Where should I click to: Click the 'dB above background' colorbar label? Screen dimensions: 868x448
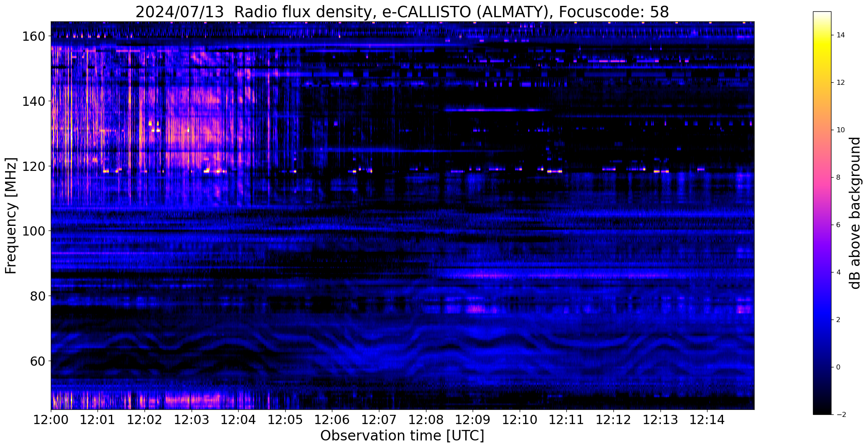855,213
